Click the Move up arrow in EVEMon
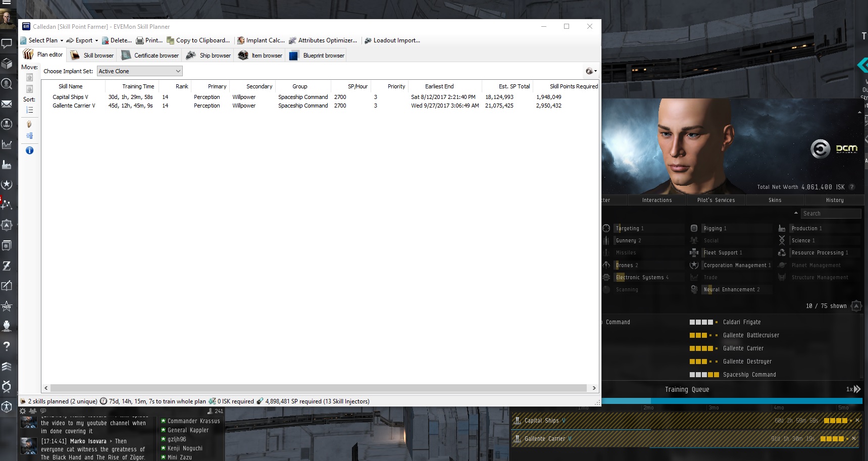 (29, 77)
